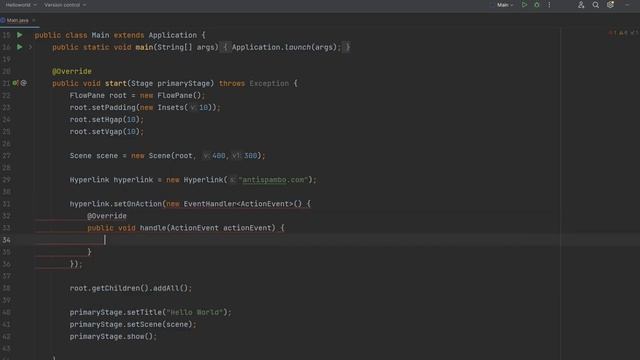Expand the collapsed Application.launch(args) block
Screen dimensions: 640x360
[286, 47]
